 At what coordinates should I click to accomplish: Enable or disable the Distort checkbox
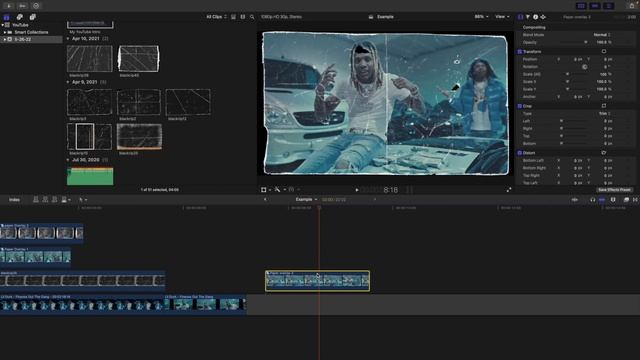click(x=520, y=153)
